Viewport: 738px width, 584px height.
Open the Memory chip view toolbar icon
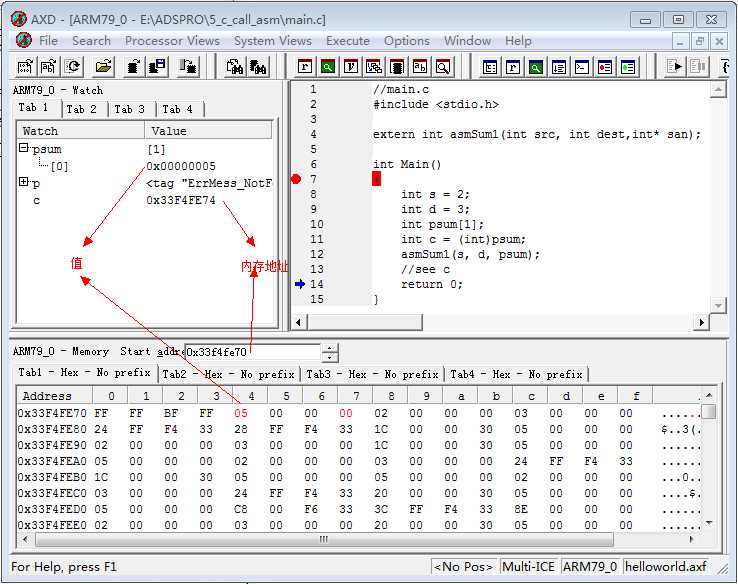click(x=396, y=67)
